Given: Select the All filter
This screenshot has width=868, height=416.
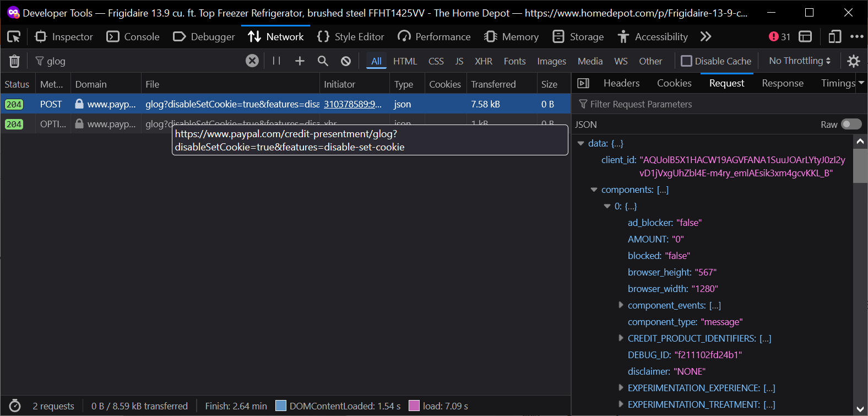Looking at the screenshot, I should (x=377, y=61).
